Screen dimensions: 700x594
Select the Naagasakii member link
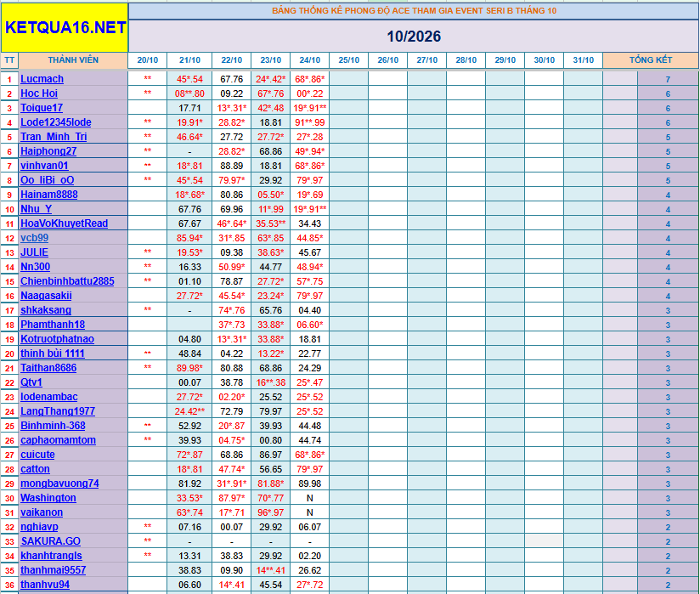pyautogui.click(x=46, y=296)
